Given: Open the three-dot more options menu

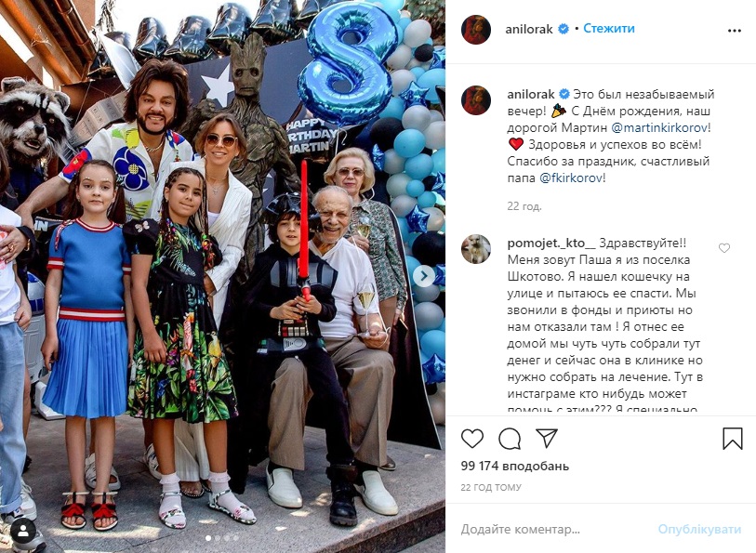Looking at the screenshot, I should (734, 31).
